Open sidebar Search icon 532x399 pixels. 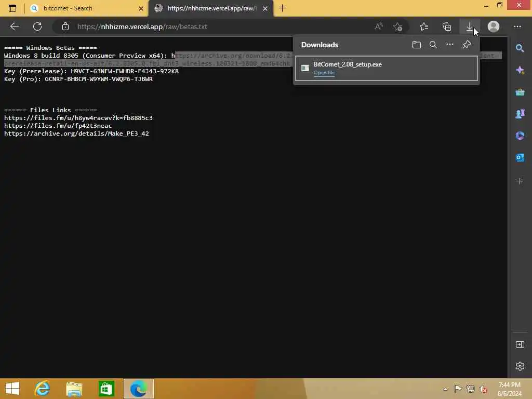tap(520, 48)
